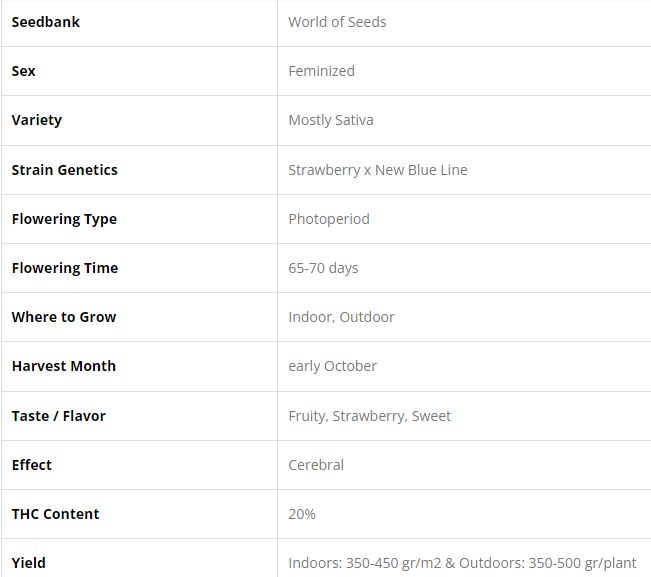Select the World of Seeds value
The image size is (651, 577).
click(337, 22)
